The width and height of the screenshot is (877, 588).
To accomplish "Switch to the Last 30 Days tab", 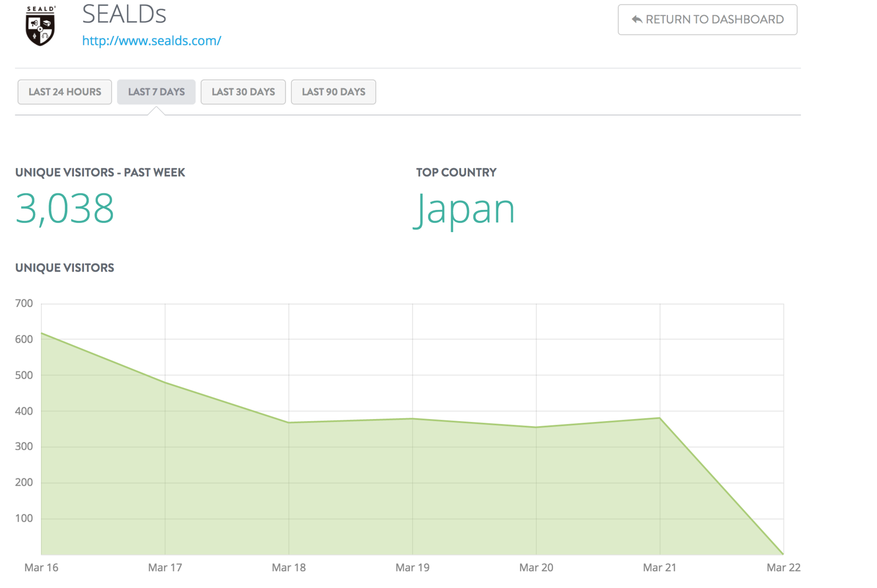I will pos(243,92).
